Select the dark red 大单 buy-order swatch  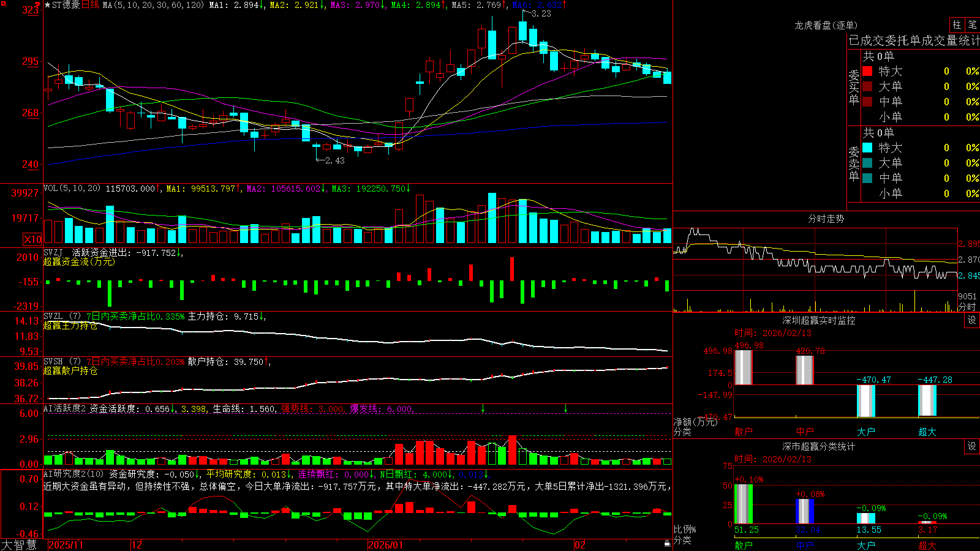click(x=867, y=86)
